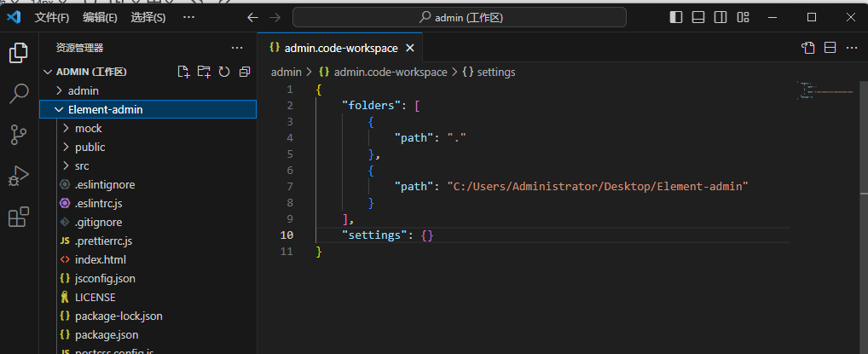This screenshot has height=354, width=868.
Task: Click the New Folder icon in explorer
Action: (x=204, y=72)
